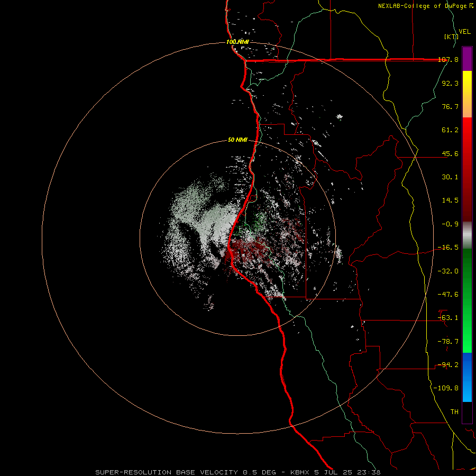Click the 92.3 velocity scale value
This screenshot has height=476, width=476.
[x=450, y=83]
